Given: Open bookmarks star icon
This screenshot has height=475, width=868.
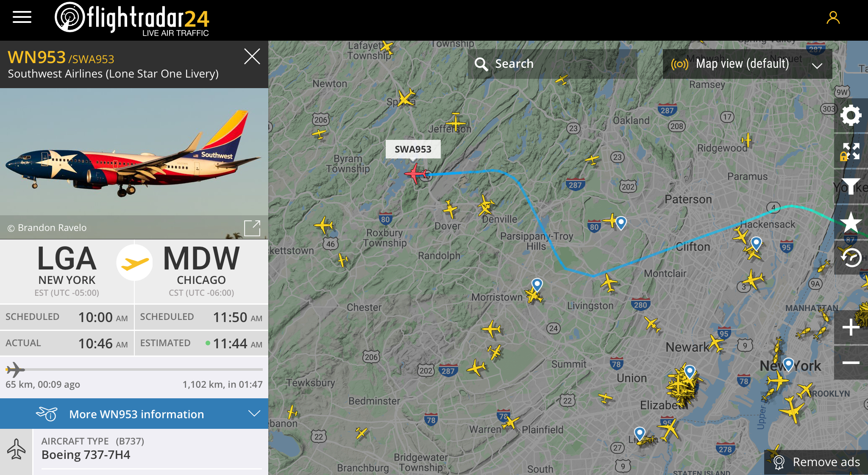Looking at the screenshot, I should point(851,222).
